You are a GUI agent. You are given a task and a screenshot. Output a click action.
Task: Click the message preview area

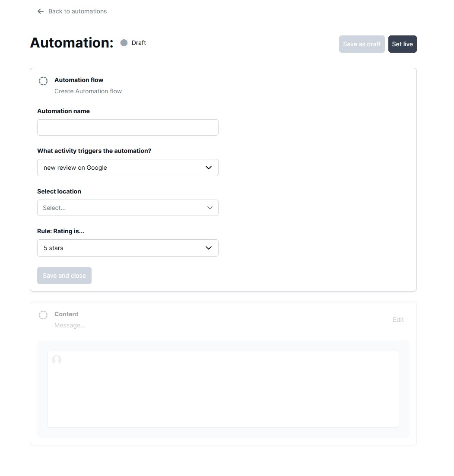[223, 389]
